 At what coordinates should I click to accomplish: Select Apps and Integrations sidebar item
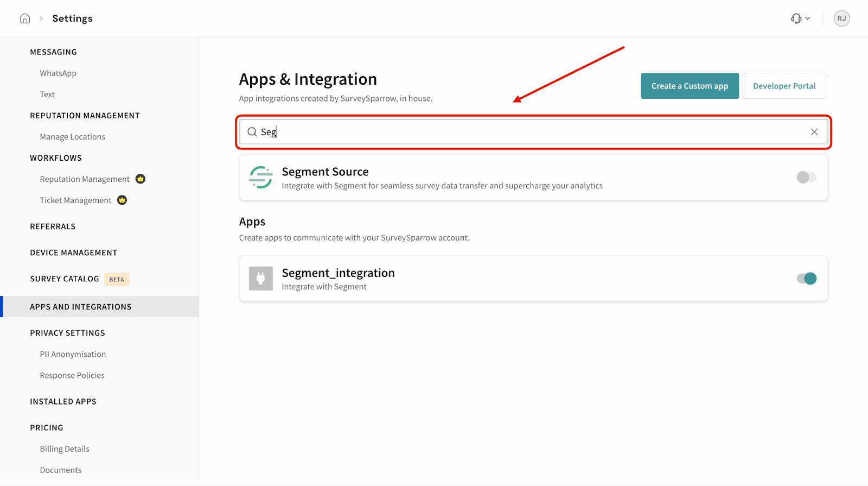[99, 307]
